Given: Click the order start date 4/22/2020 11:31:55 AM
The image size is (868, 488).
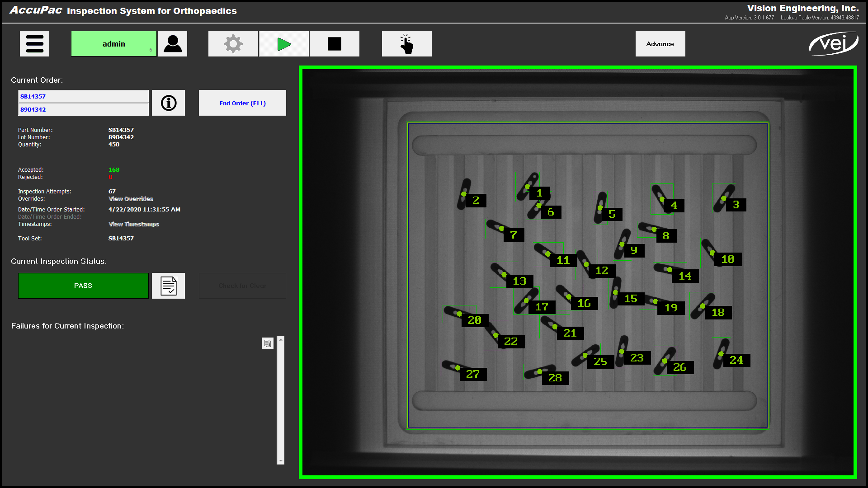Looking at the screenshot, I should click(x=144, y=210).
